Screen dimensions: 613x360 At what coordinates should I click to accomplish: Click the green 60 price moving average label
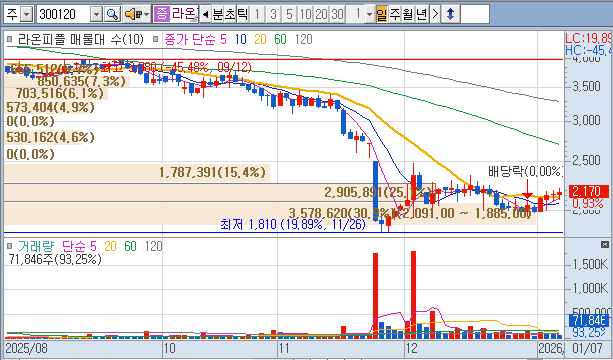coord(280,39)
